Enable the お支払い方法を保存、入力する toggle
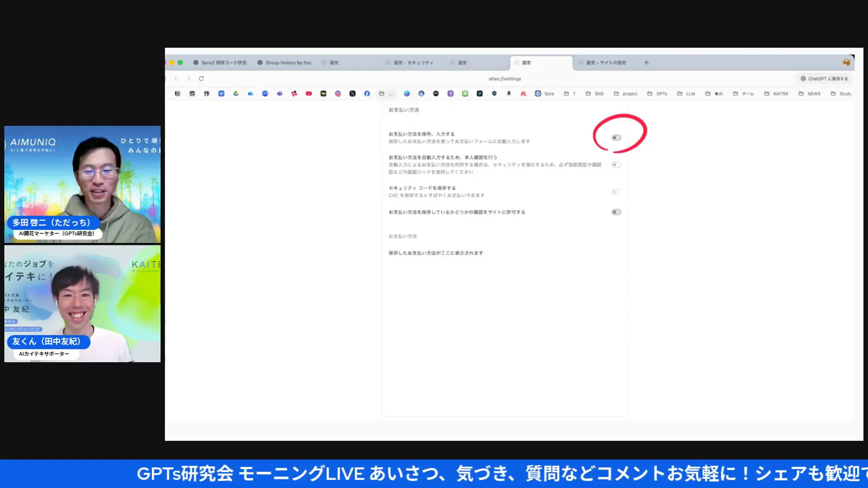The height and width of the screenshot is (488, 868). coord(616,137)
